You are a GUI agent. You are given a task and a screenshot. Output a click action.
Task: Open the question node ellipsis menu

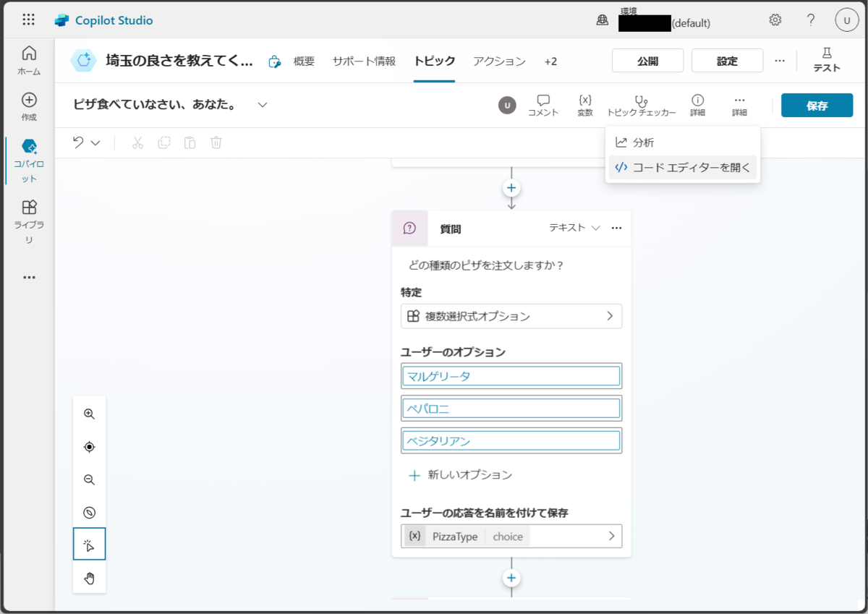[x=616, y=228]
